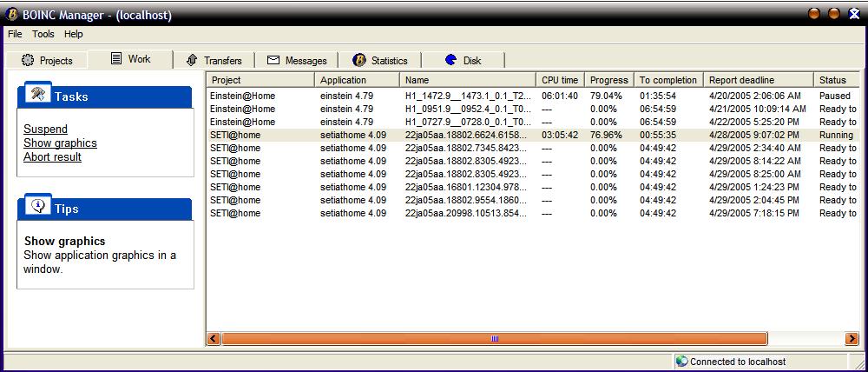Click the Tips panel lightbulb icon

pos(38,207)
